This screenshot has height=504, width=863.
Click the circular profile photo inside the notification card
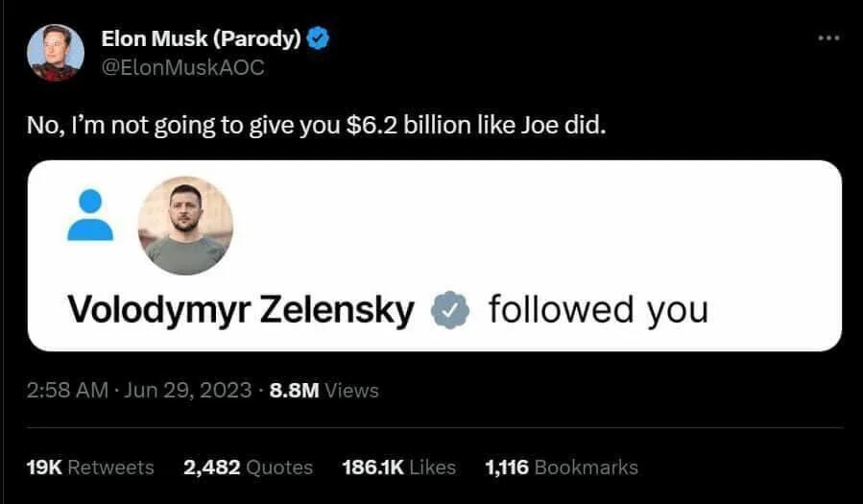[185, 225]
